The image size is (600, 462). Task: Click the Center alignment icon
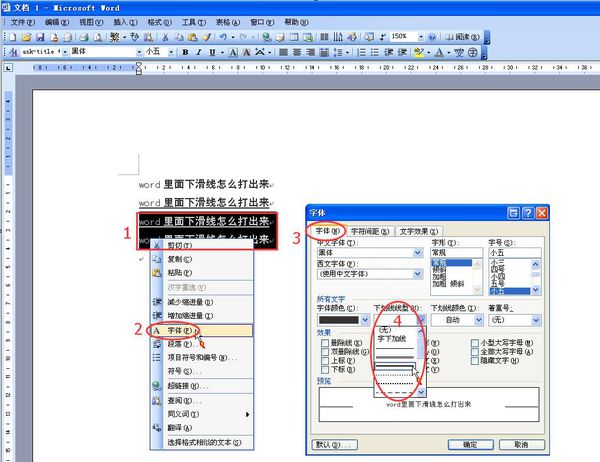pyautogui.click(x=297, y=52)
